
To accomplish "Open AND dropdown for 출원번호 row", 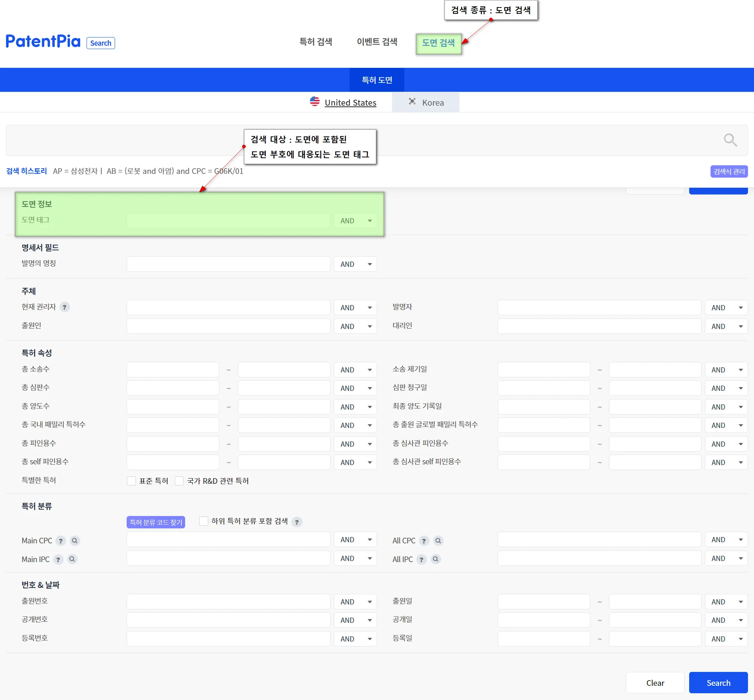I will coord(355,602).
